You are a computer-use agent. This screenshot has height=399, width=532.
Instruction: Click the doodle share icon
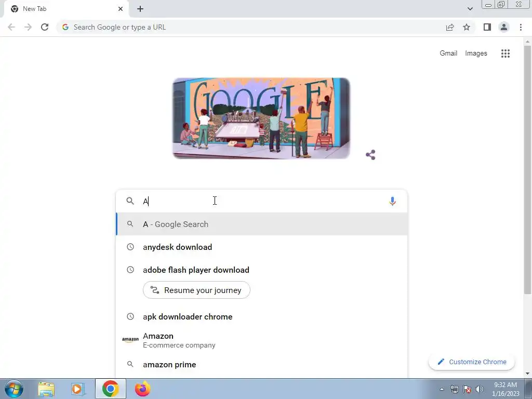[x=370, y=155]
